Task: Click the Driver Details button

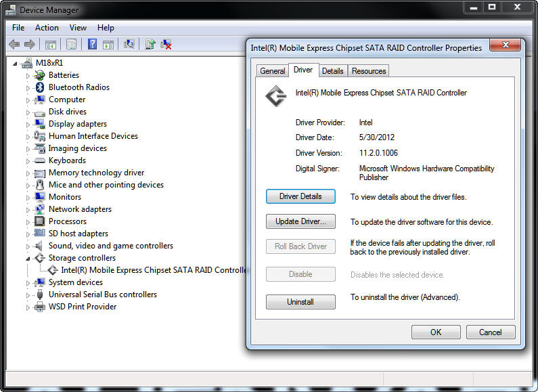Action: coord(300,196)
